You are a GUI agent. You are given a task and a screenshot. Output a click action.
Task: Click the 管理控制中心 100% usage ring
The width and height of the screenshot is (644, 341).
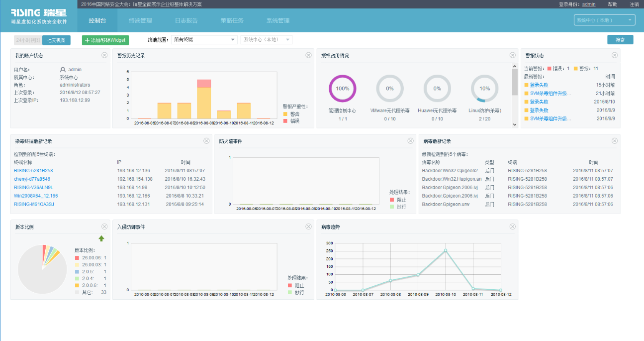coord(343,88)
